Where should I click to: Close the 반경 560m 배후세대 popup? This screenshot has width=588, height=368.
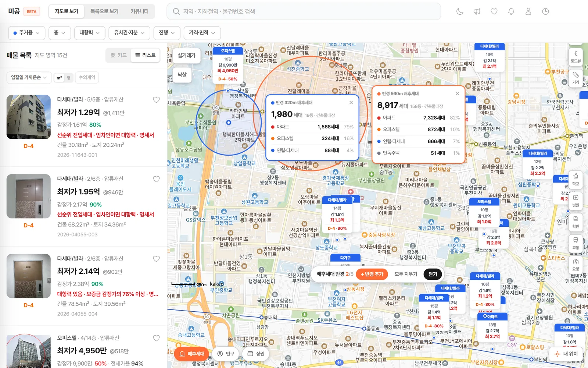coord(457,93)
